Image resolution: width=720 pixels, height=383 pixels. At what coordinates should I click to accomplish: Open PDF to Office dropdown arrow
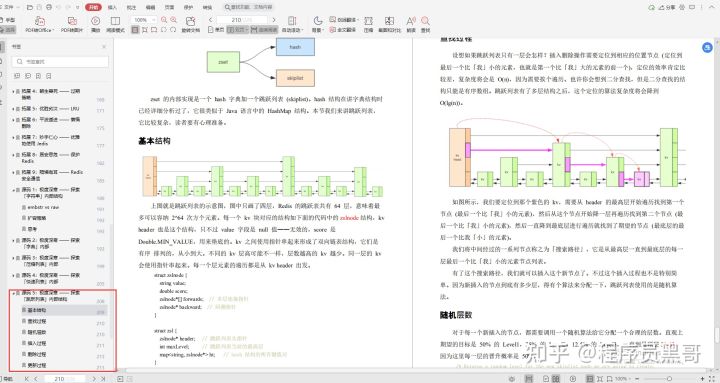point(53,30)
